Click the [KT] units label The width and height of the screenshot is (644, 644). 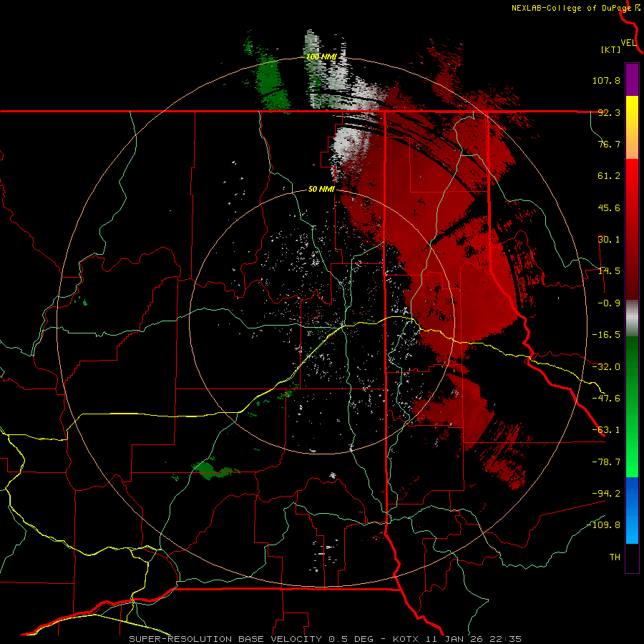click(x=610, y=50)
